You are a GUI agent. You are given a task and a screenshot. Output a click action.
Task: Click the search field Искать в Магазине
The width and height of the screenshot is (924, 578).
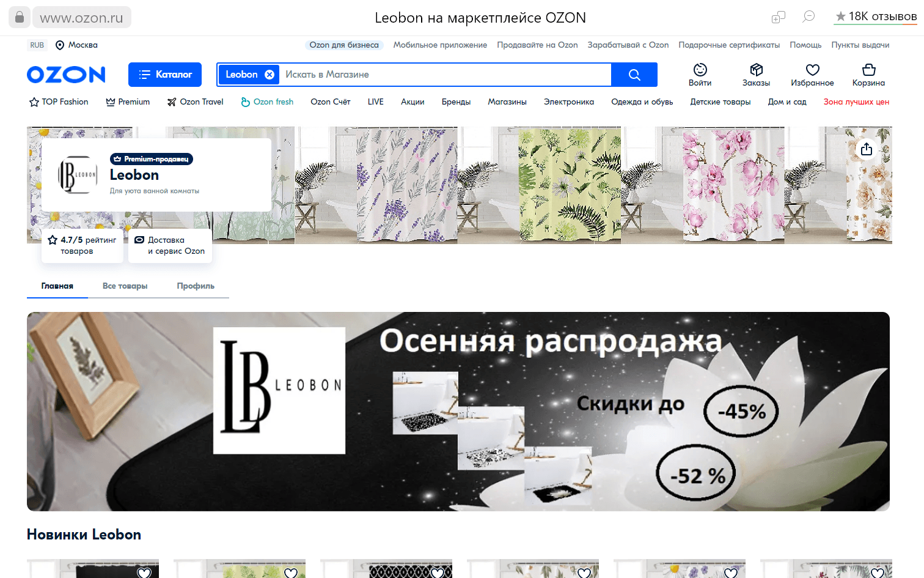click(x=446, y=75)
